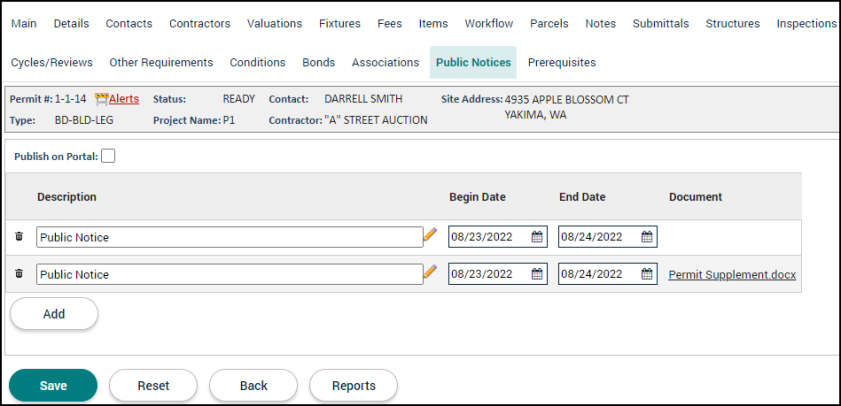Click the Document column header
The image size is (841, 406).
696,197
